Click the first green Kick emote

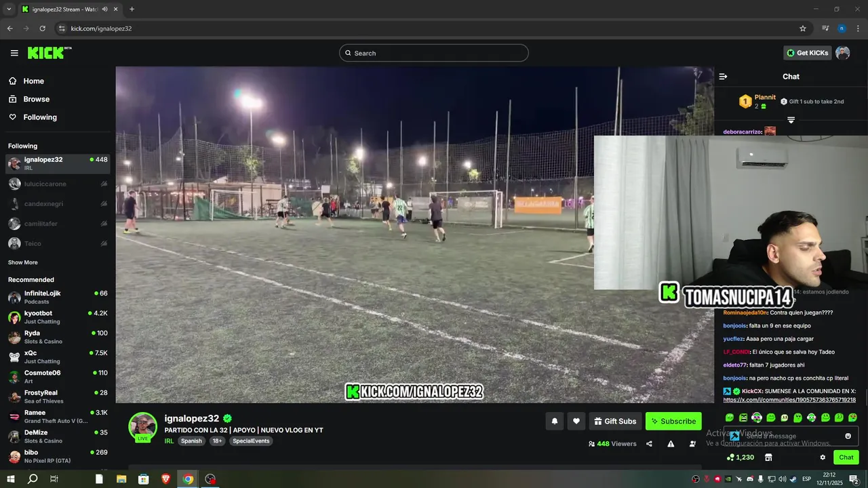tap(730, 418)
